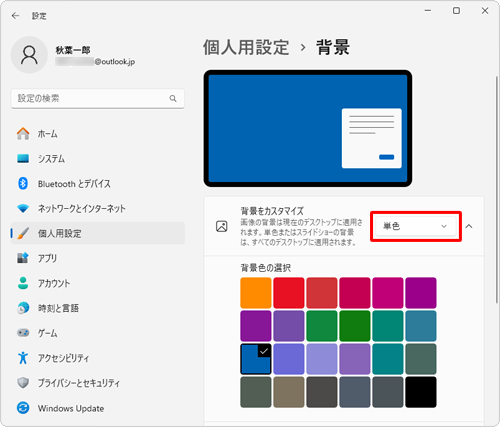500x427 pixels.
Task: Click the アクセシビリティ person icon
Action: point(23,358)
